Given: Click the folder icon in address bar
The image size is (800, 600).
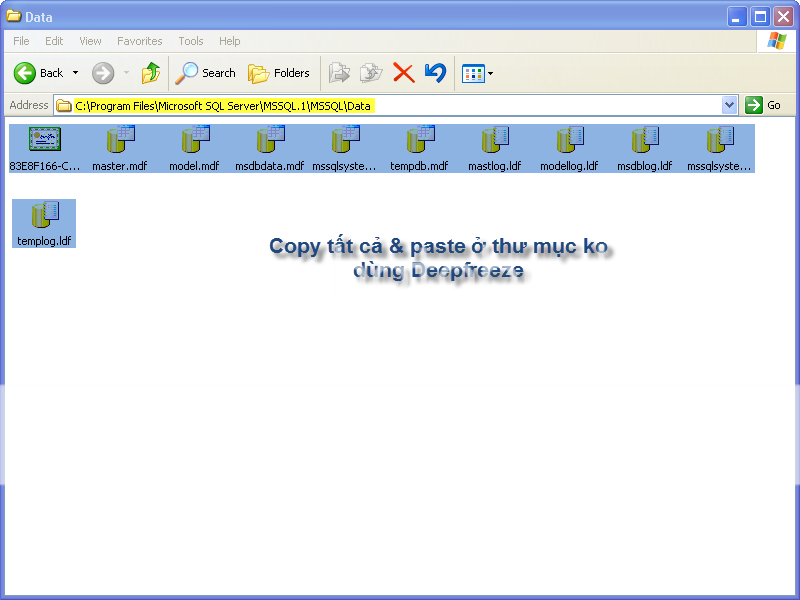Looking at the screenshot, I should coord(64,106).
